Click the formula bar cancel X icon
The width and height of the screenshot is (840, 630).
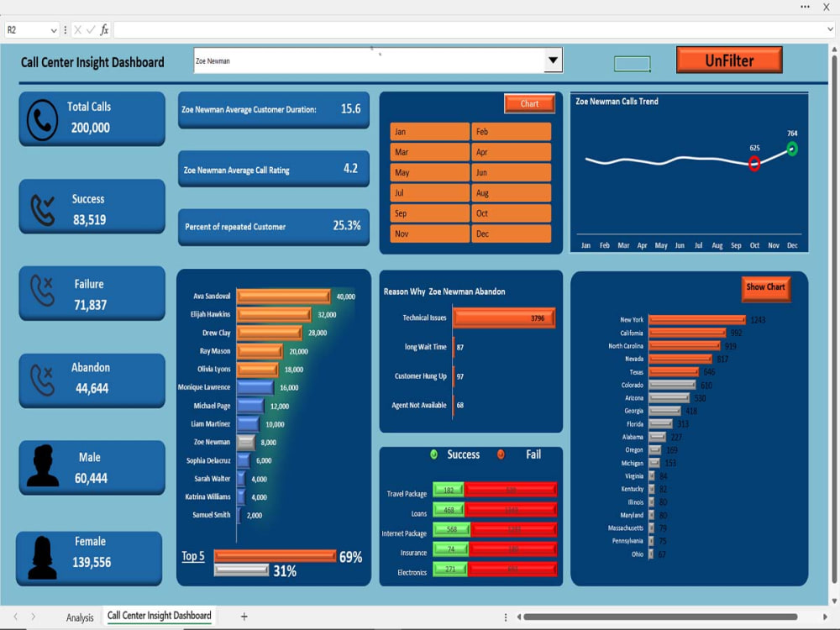[77, 30]
